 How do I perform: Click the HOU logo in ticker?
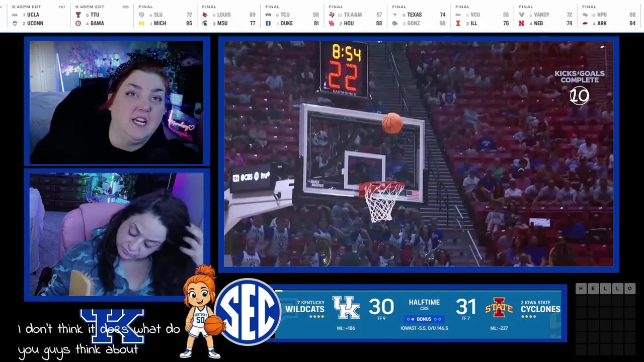[332, 24]
